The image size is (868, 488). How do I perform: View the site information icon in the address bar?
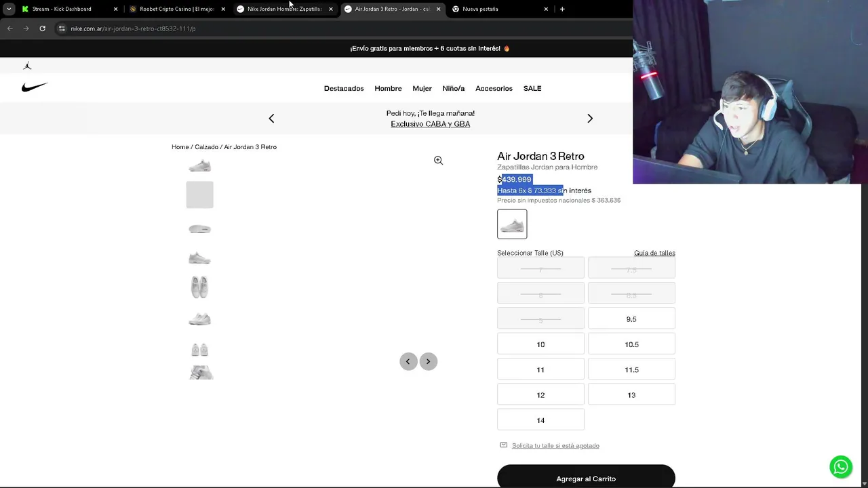point(62,28)
